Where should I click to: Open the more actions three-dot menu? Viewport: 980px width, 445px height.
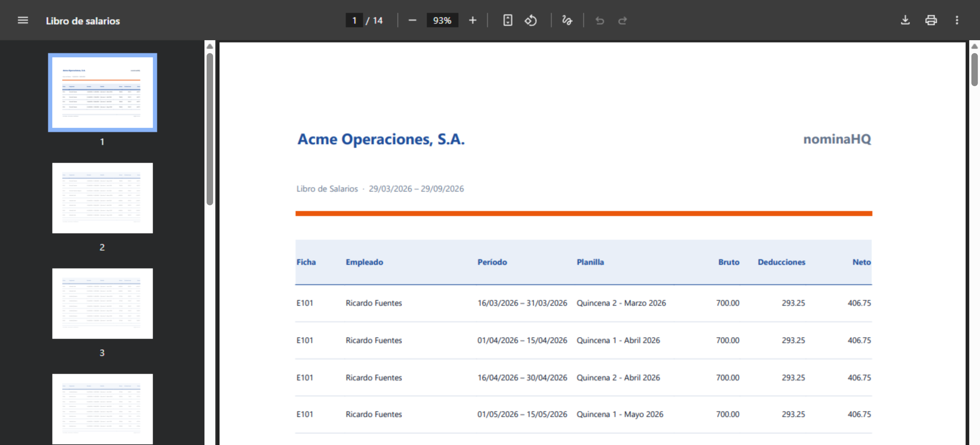coord(957,20)
